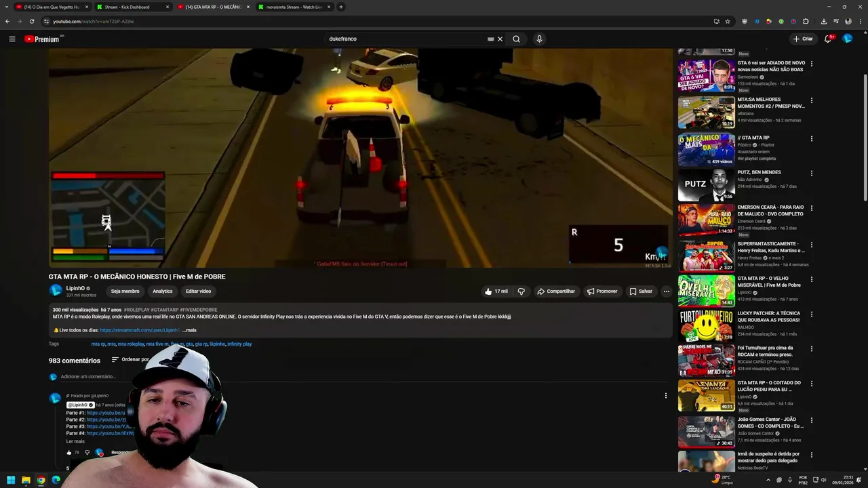The width and height of the screenshot is (868, 488).
Task: Like the video with thumbs up
Action: pyautogui.click(x=496, y=291)
